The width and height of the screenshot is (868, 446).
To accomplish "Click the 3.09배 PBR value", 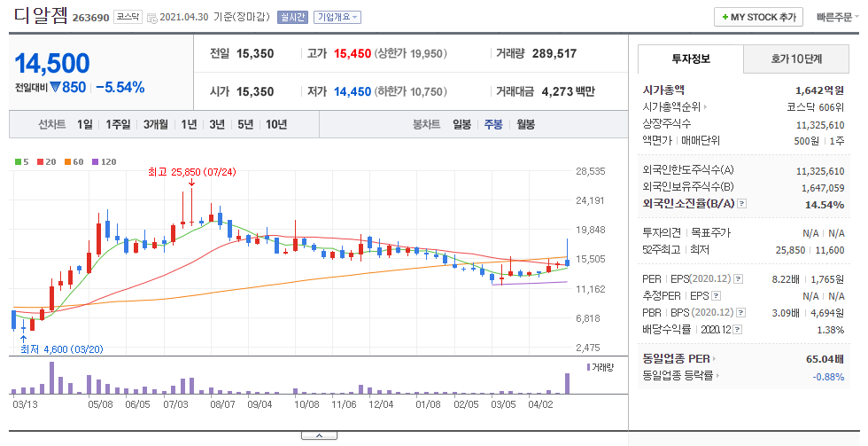I will point(786,313).
